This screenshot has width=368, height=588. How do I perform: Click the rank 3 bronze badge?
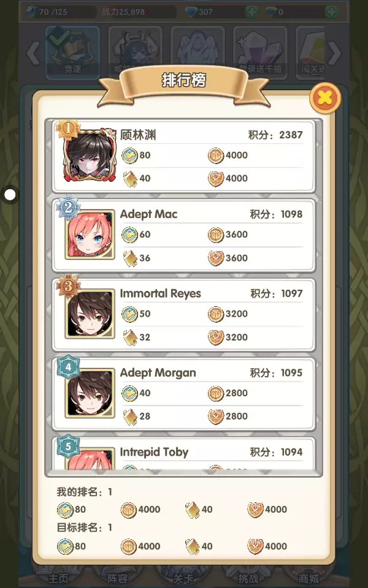pyautogui.click(x=68, y=287)
